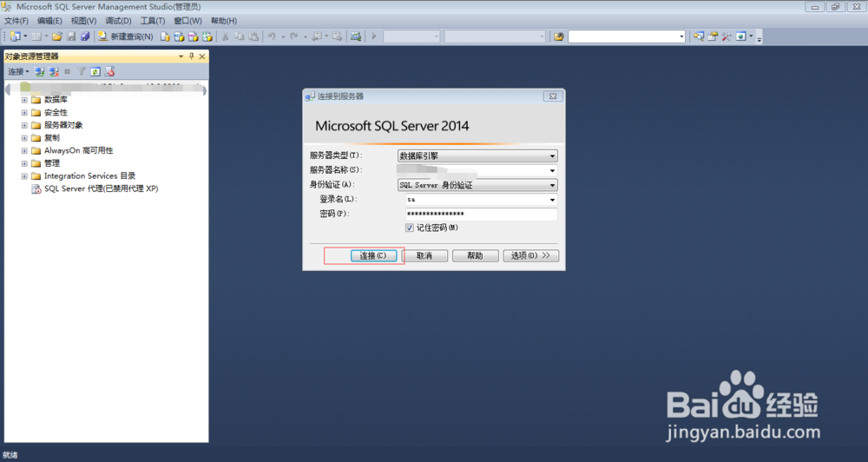Open the 连接 dropdown in Object Explorer

(18, 71)
